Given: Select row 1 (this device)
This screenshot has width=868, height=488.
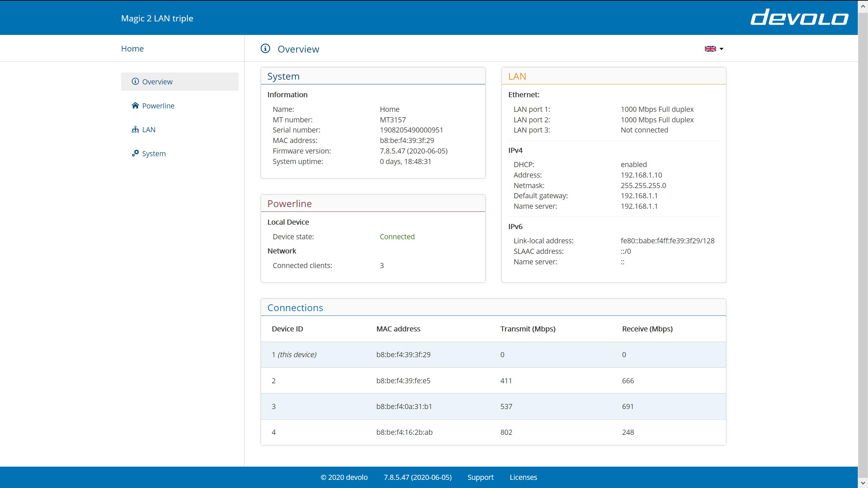Looking at the screenshot, I should click(x=493, y=354).
